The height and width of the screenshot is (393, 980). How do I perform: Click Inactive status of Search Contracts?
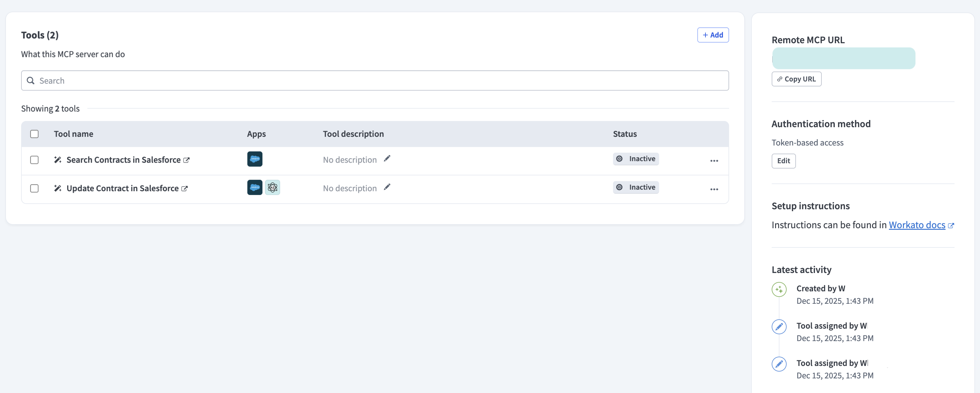coord(636,159)
